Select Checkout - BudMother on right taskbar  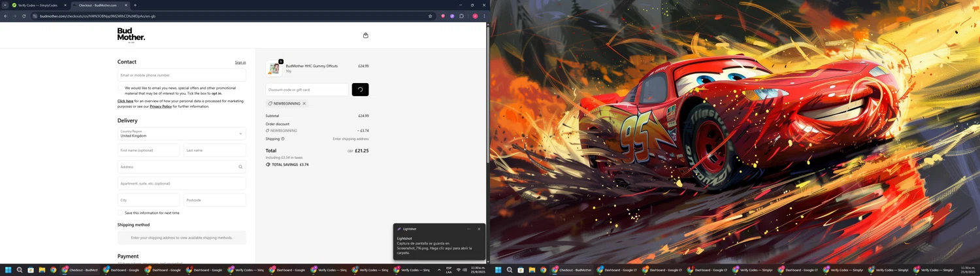click(x=572, y=269)
